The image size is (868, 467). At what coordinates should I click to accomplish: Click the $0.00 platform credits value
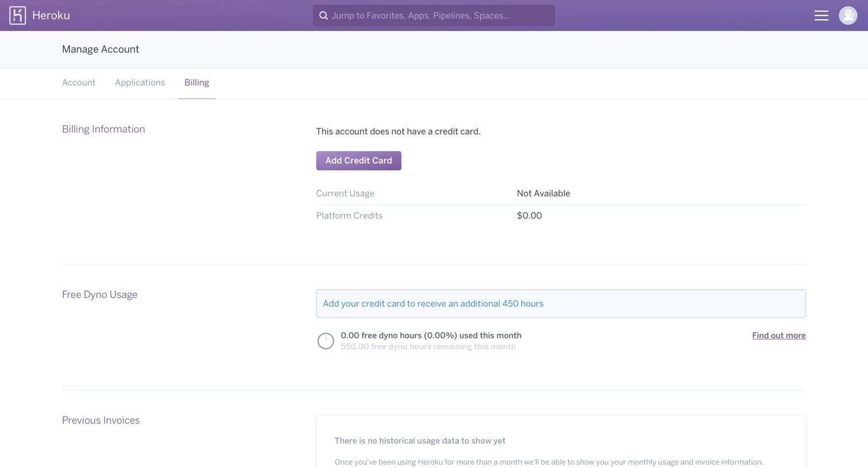[529, 216]
